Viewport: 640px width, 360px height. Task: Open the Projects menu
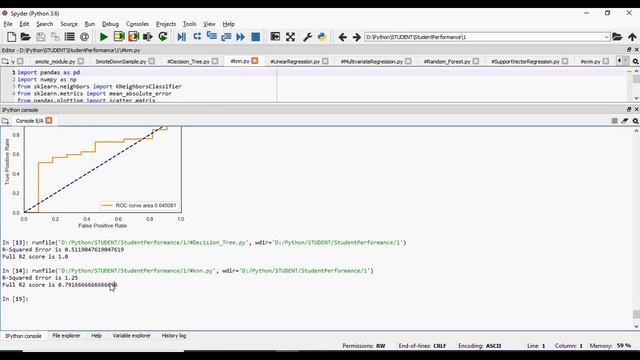(166, 24)
